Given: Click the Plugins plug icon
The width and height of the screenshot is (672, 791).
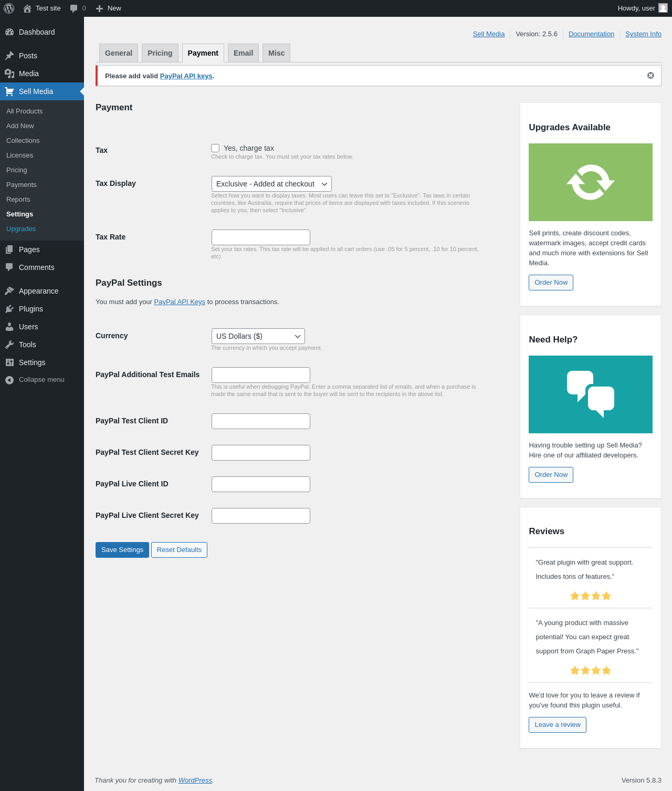Looking at the screenshot, I should pos(9,309).
